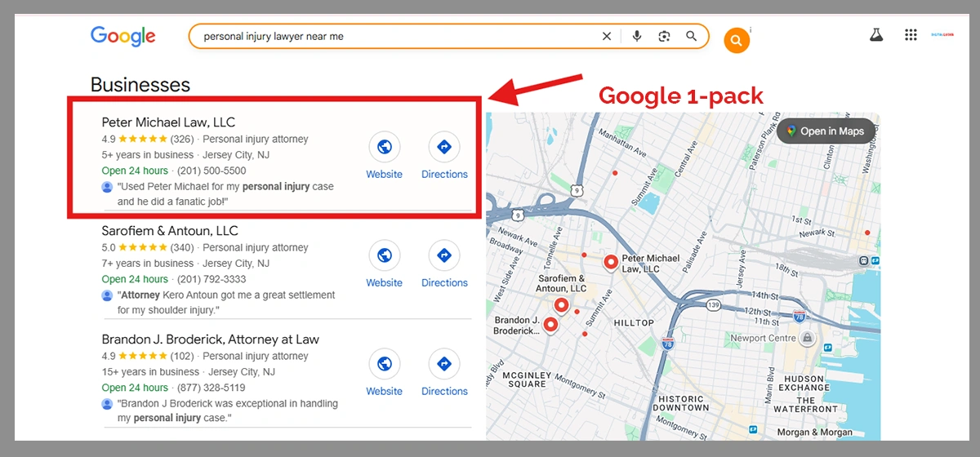Click the 5.0 rating with (340) reviews
The image size is (980, 457).
pos(149,248)
